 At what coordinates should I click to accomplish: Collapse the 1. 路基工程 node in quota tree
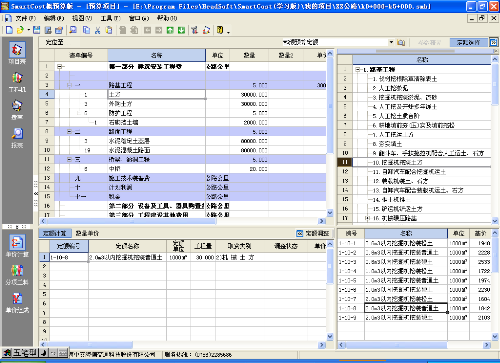358,70
